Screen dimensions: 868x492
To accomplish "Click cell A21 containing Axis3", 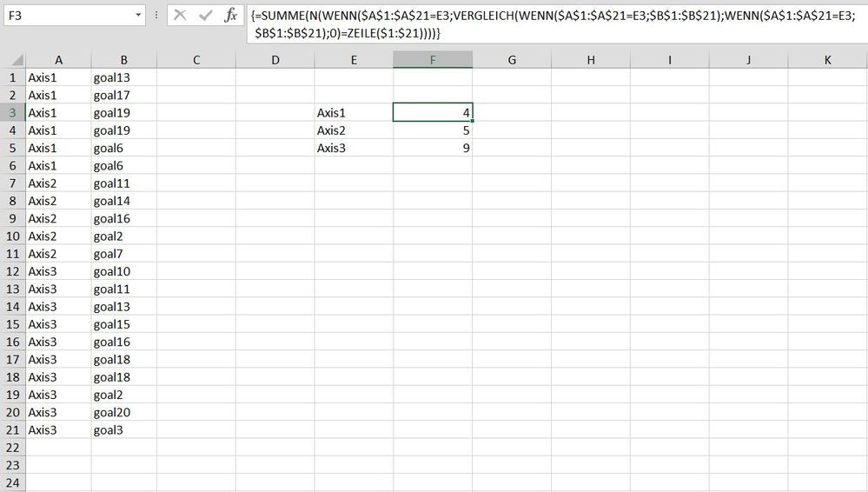I will pyautogui.click(x=59, y=430).
